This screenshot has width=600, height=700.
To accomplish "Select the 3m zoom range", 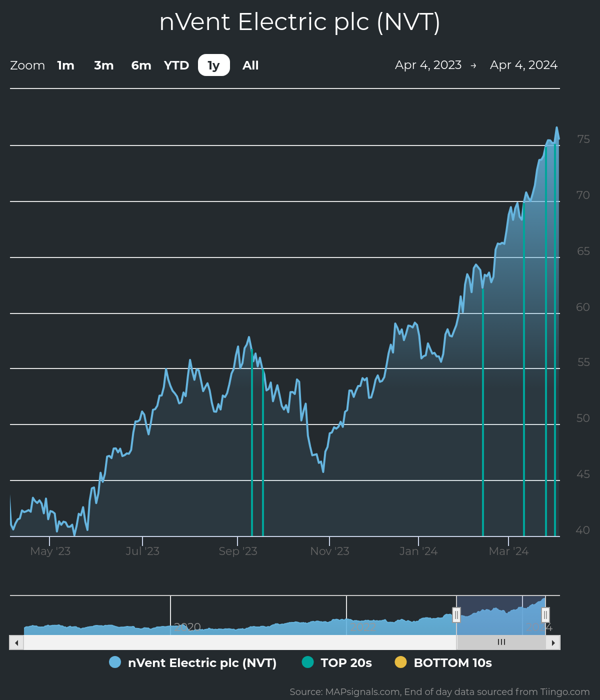I will point(103,65).
